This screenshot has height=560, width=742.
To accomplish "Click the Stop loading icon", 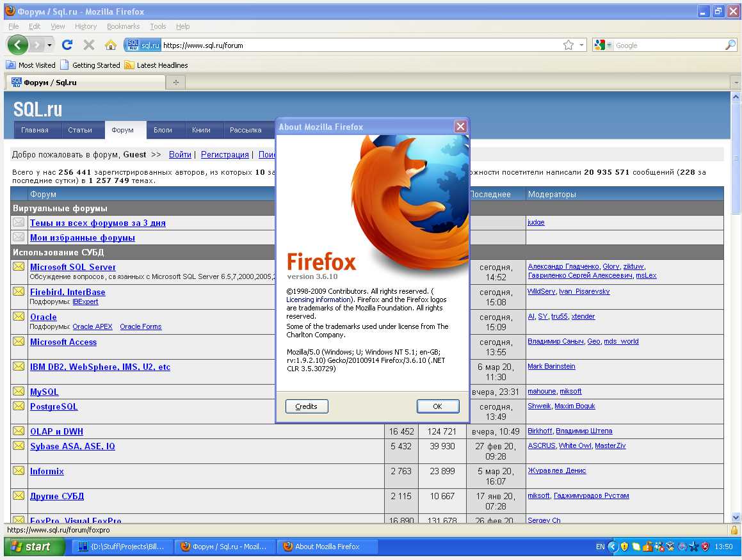I will tap(89, 45).
